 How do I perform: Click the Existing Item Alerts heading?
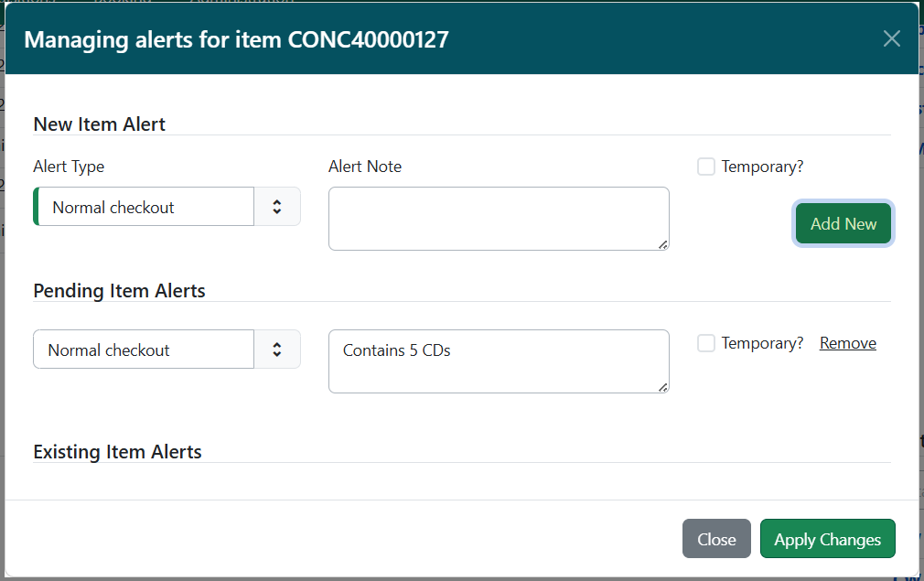point(117,451)
